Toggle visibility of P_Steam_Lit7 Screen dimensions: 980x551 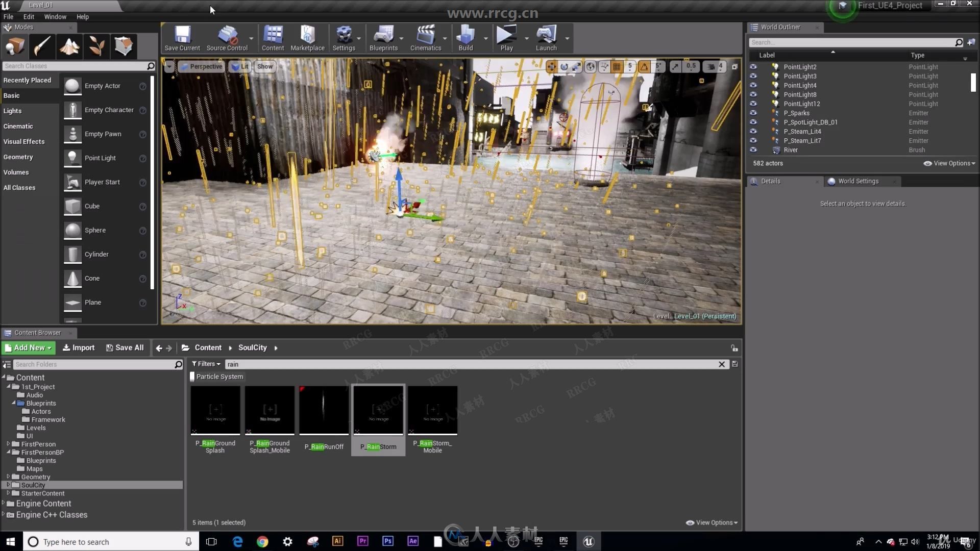(x=753, y=140)
